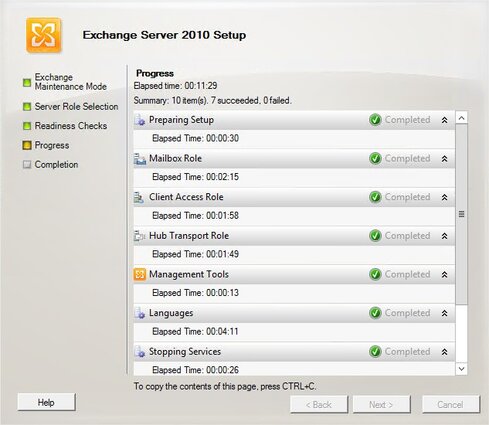Collapse the Languages section chevron
This screenshot has width=489, height=425.
point(444,313)
